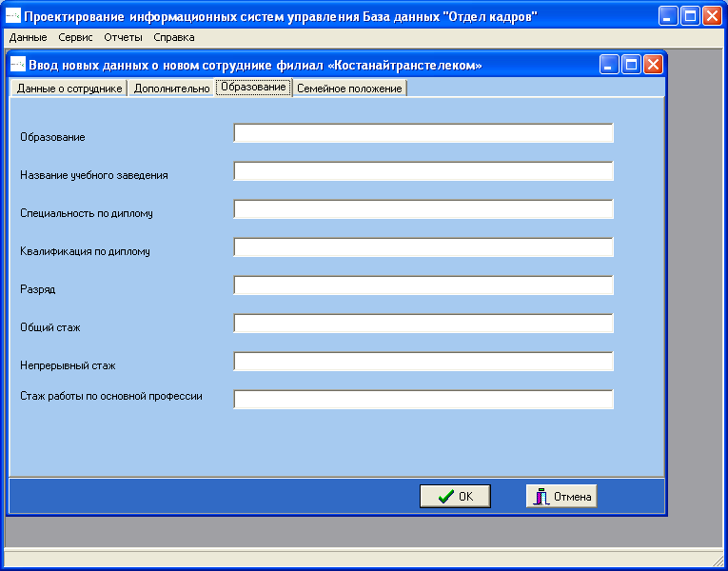Click the Стаж работы по основной профессии field
The height and width of the screenshot is (571, 728).
coord(423,400)
